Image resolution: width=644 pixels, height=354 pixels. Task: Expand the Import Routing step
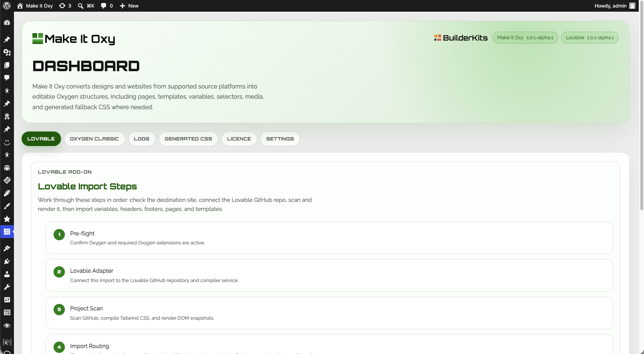(x=329, y=345)
